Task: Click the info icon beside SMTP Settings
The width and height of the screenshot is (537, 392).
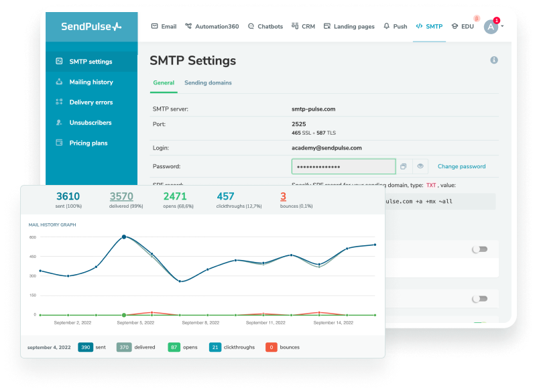Action: pyautogui.click(x=494, y=60)
